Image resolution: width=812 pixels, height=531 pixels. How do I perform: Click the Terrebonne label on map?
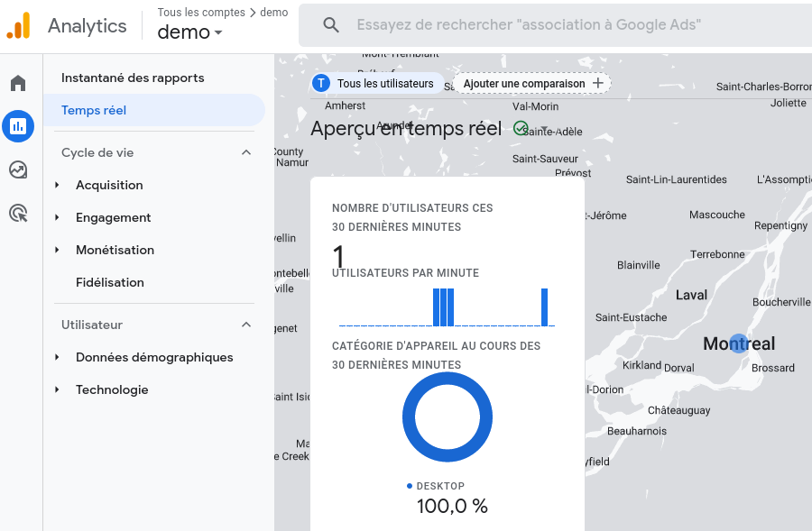tap(717, 254)
